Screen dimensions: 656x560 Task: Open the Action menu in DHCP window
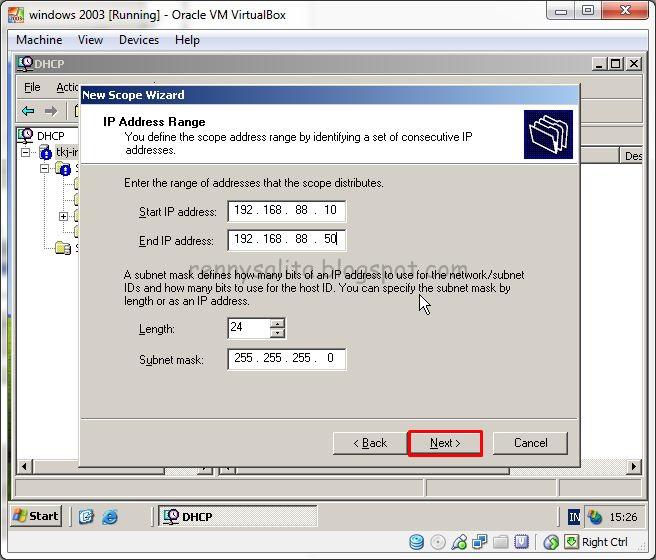click(x=67, y=87)
